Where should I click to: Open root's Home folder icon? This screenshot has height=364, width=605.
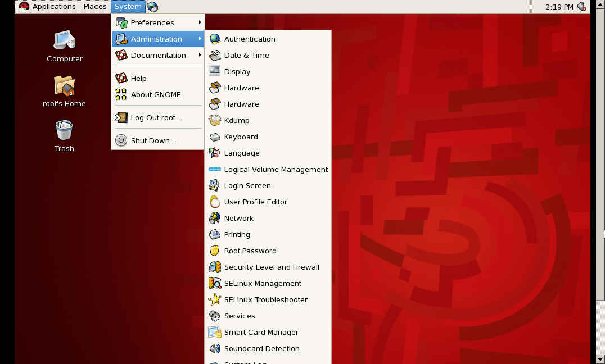coord(64,85)
